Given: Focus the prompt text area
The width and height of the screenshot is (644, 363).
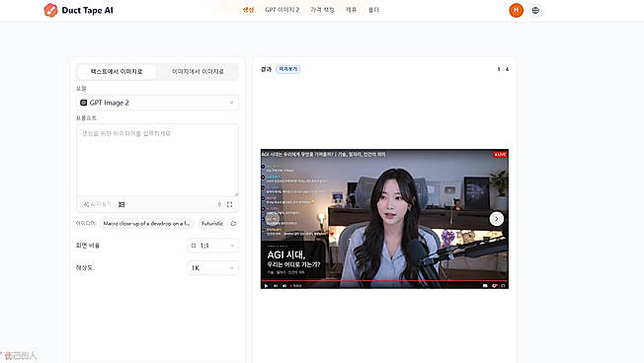Looking at the screenshot, I should pos(157,161).
